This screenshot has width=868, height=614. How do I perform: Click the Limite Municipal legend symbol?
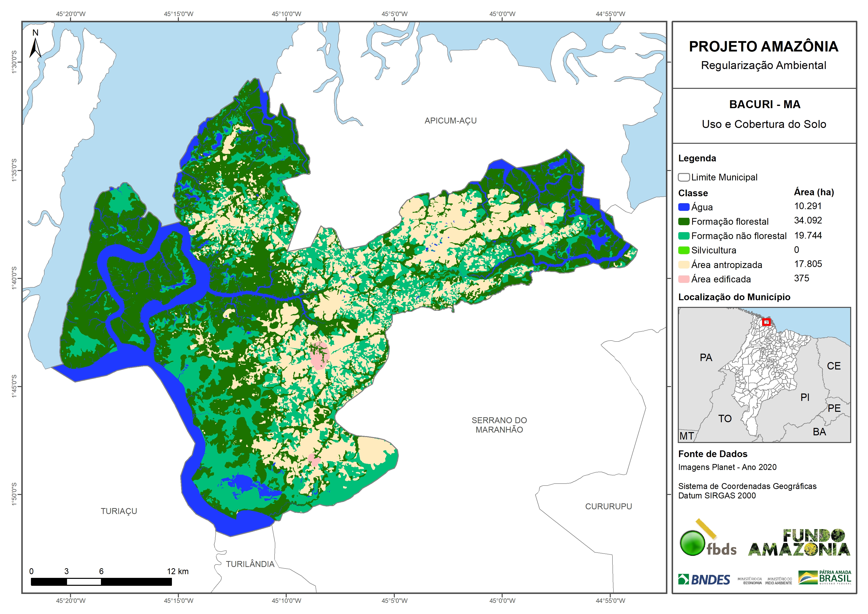683,177
